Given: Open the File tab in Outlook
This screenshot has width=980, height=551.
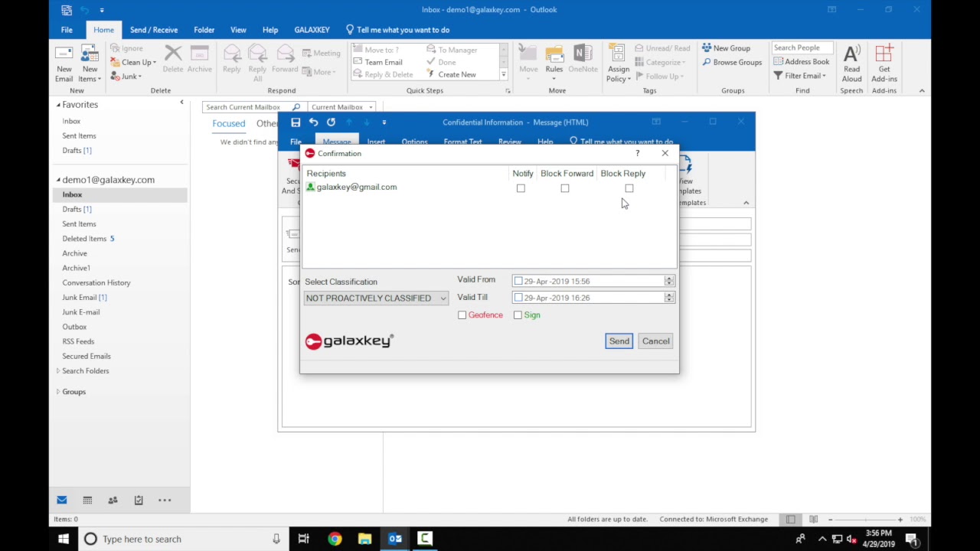Looking at the screenshot, I should [x=67, y=30].
